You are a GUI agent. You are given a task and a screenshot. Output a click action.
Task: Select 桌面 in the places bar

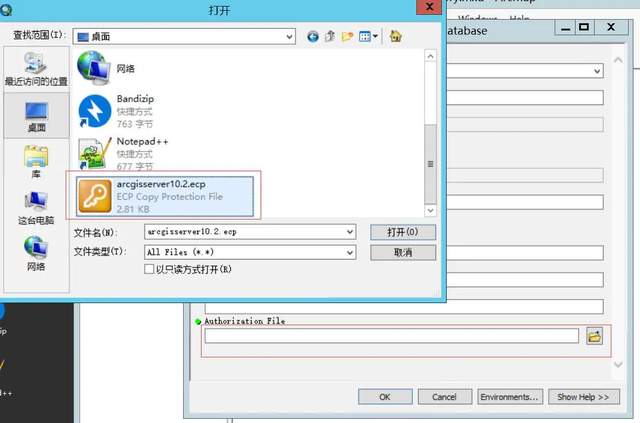tap(36, 116)
